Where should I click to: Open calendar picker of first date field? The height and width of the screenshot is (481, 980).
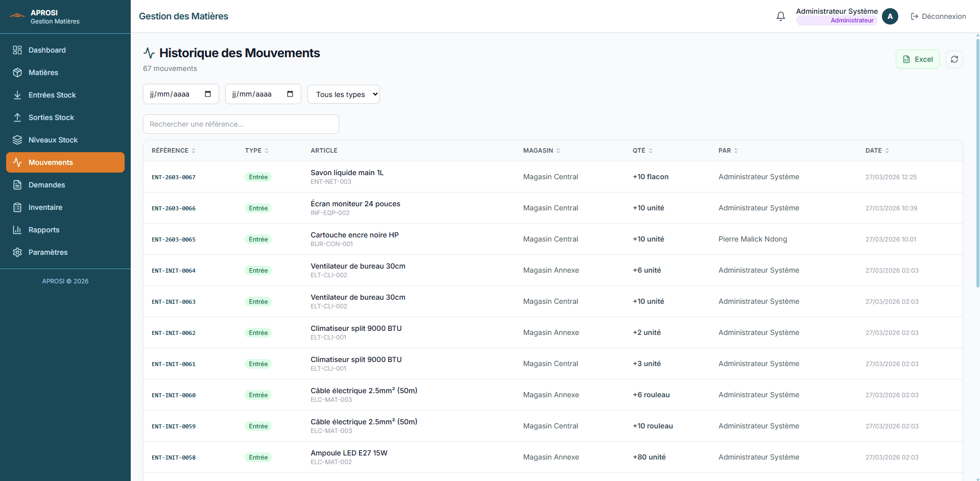(x=208, y=94)
